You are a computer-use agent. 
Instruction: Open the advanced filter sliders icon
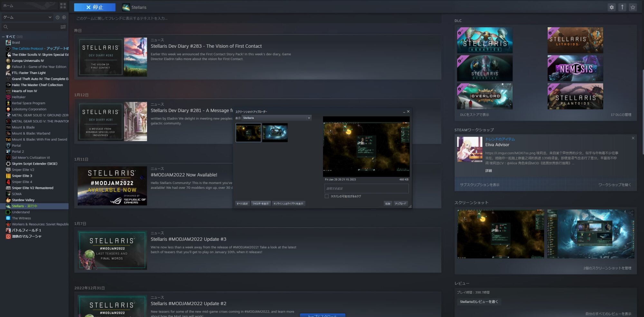(63, 27)
